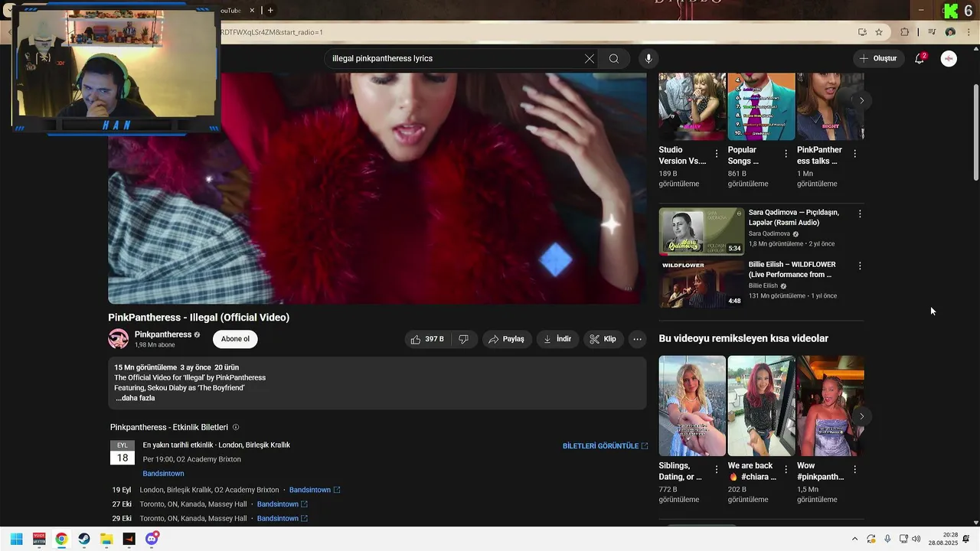Bookmark this page with the star icon

[879, 32]
